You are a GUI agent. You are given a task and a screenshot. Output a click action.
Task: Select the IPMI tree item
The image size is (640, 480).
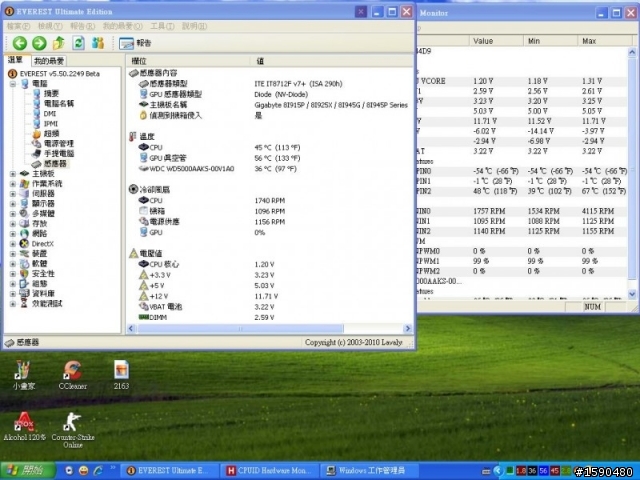(51, 124)
